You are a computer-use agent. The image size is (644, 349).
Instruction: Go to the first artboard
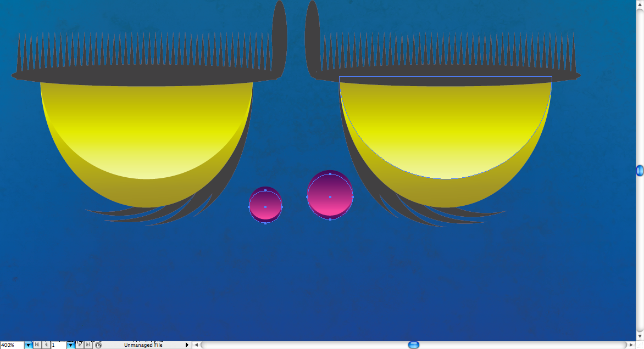(37, 345)
